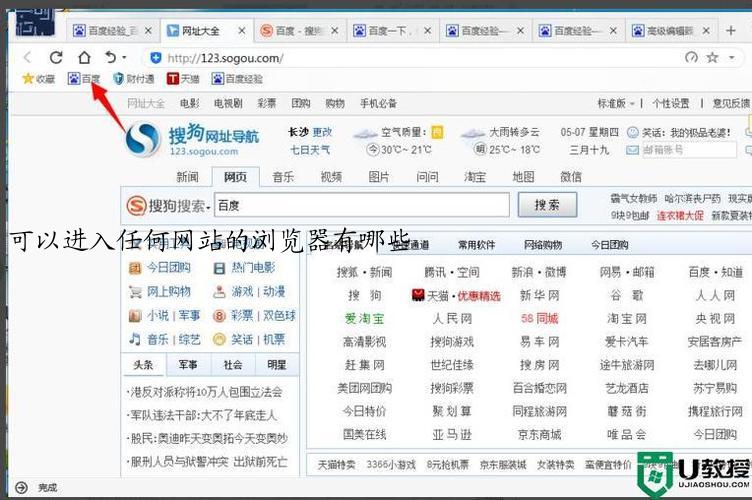
Task: Bookmark page with the star icon
Action: 713,58
